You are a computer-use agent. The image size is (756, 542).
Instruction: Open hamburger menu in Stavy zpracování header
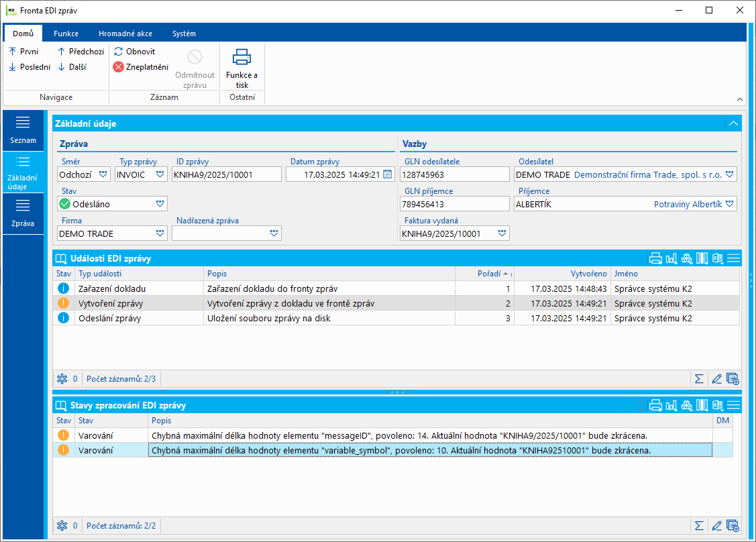[733, 405]
